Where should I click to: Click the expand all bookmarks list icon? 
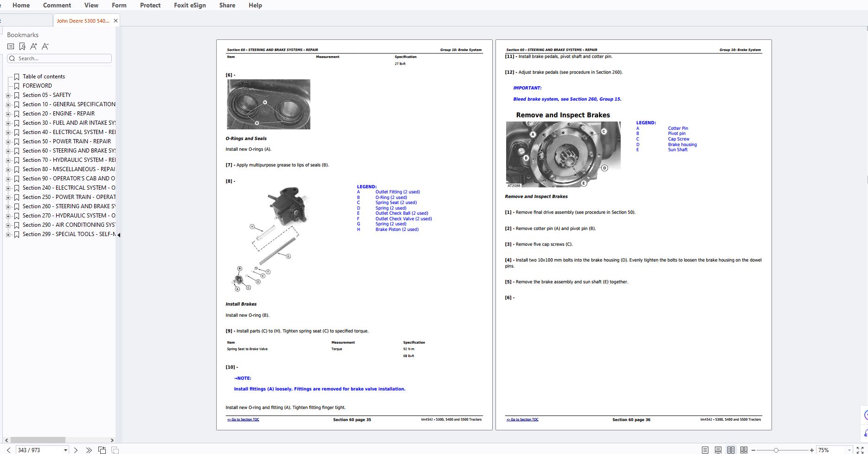[11, 46]
